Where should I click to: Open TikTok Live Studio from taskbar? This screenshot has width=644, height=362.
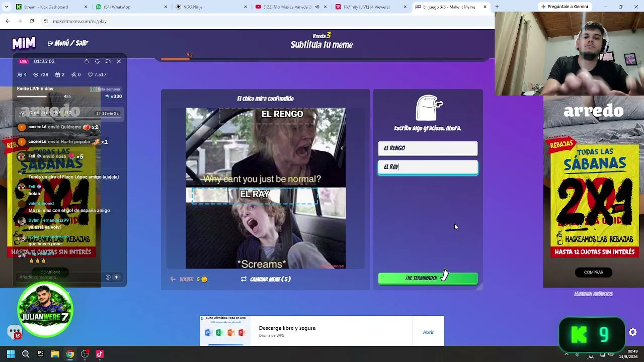tap(100, 354)
